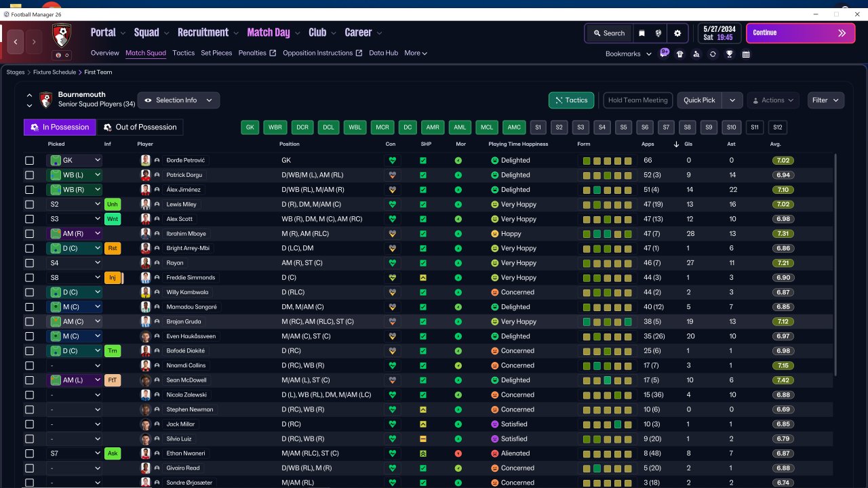The image size is (868, 488).
Task: Open the Selection Info dropdown
Action: click(178, 100)
